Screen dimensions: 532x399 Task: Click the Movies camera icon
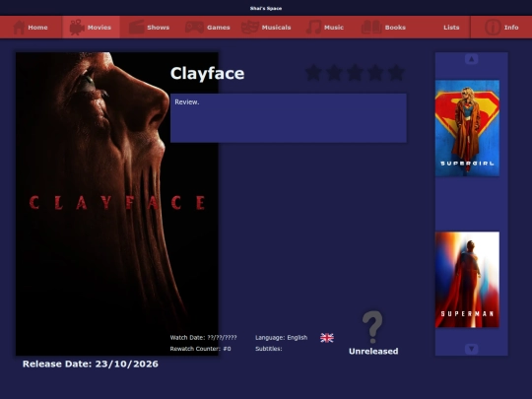point(77,28)
